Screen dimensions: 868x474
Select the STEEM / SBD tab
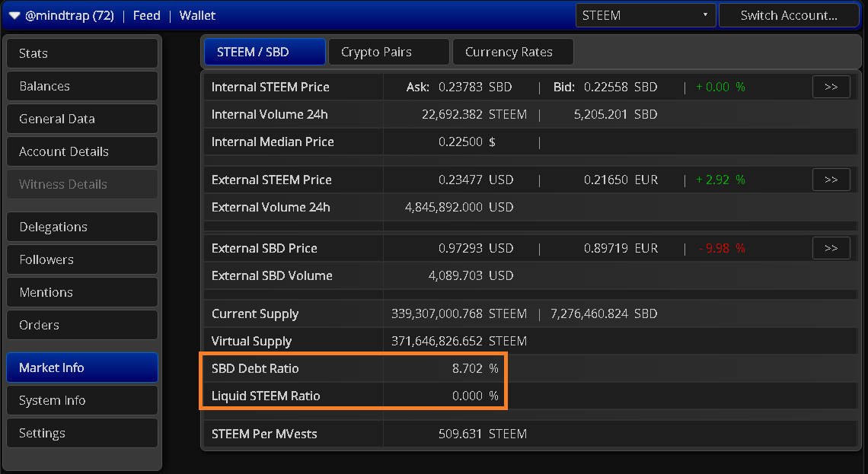265,52
